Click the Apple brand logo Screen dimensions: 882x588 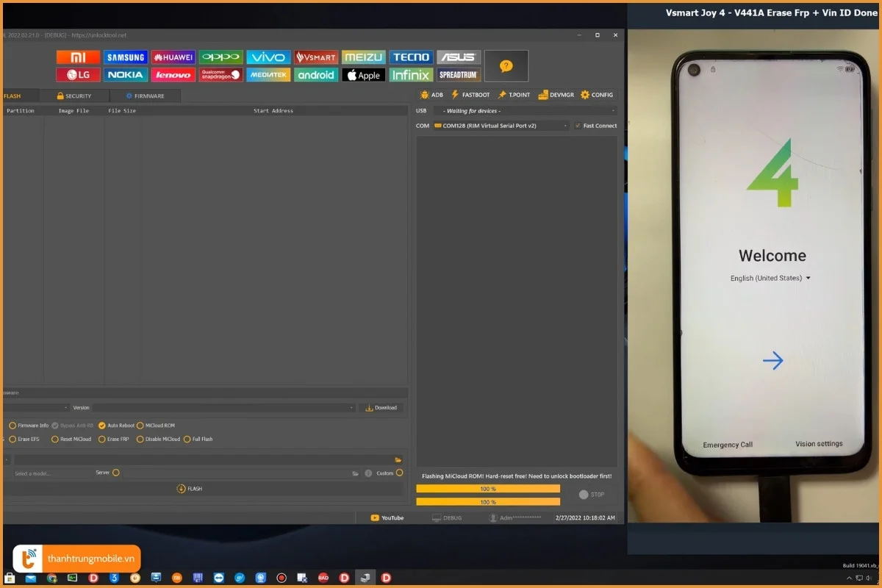tap(363, 75)
